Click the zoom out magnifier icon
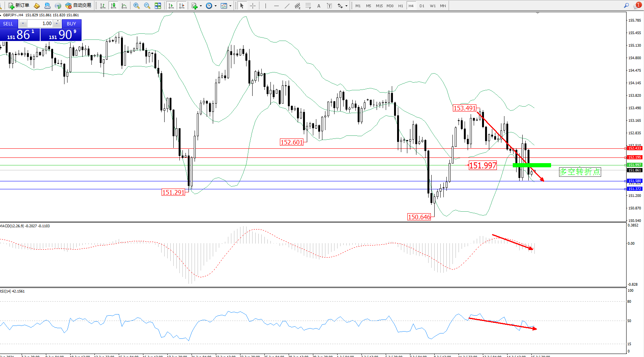Image resolution: width=644 pixels, height=357 pixels. click(x=147, y=6)
